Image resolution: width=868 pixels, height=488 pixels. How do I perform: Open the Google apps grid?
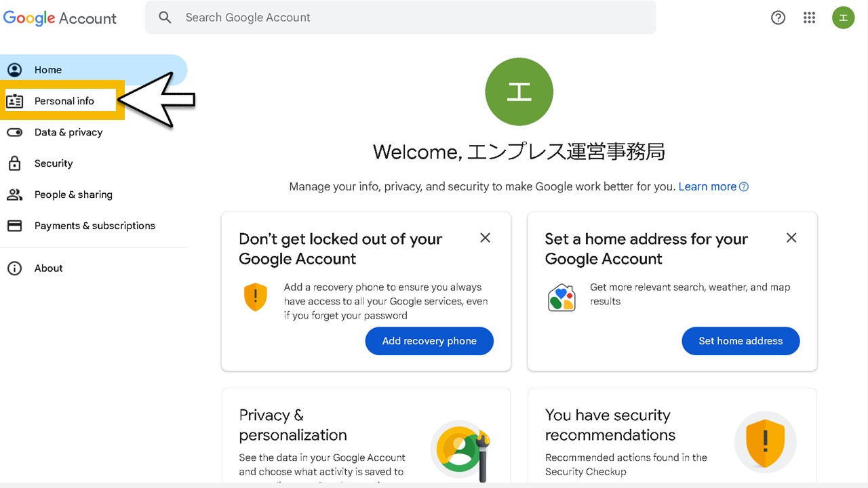[x=809, y=18]
